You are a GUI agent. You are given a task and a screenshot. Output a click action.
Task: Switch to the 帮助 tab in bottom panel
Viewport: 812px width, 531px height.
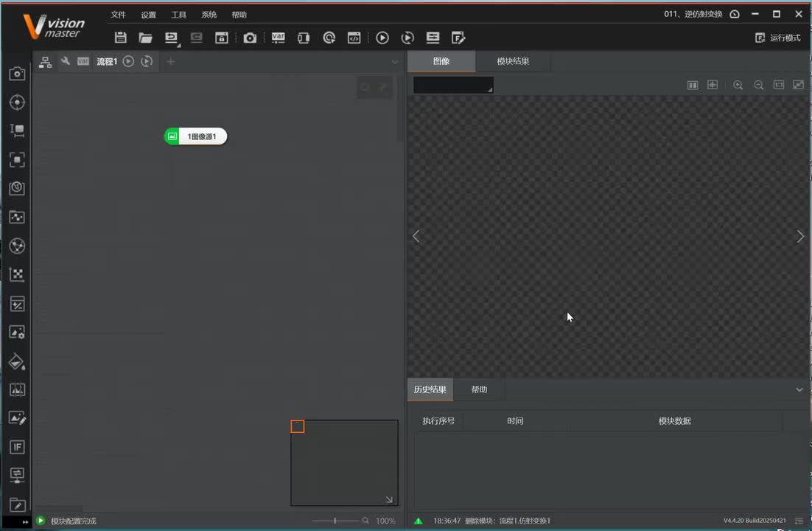pyautogui.click(x=479, y=389)
